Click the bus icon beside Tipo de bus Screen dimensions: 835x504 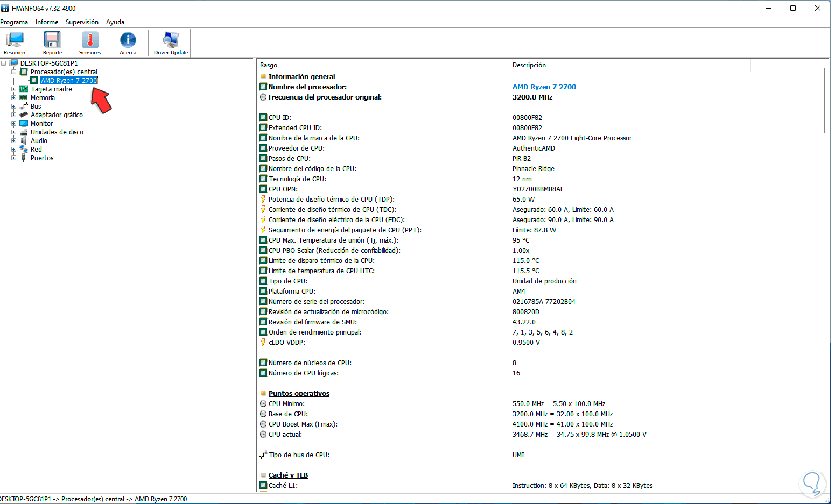(x=263, y=455)
